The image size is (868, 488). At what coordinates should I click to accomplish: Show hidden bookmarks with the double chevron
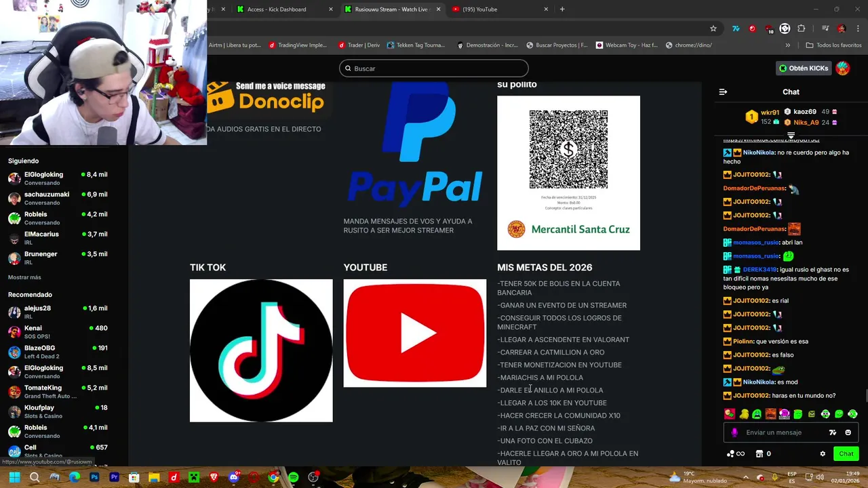click(x=787, y=45)
